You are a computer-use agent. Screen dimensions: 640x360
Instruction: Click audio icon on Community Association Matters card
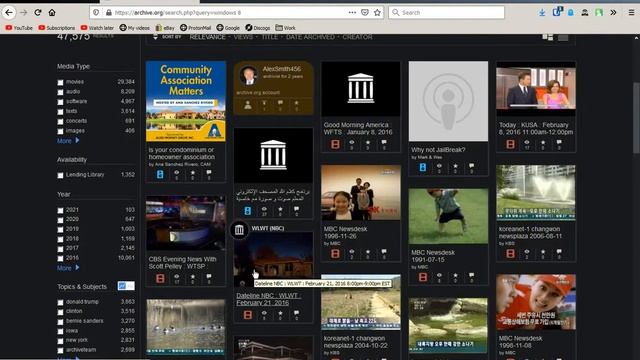(x=160, y=175)
